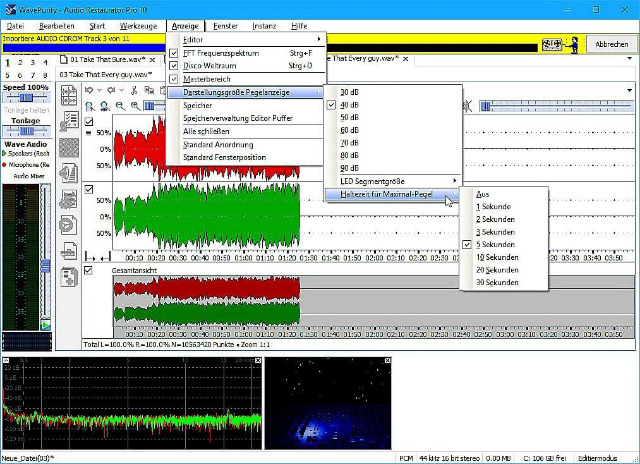Click the scissors cut icon
The width and height of the screenshot is (640, 464).
(133, 90)
